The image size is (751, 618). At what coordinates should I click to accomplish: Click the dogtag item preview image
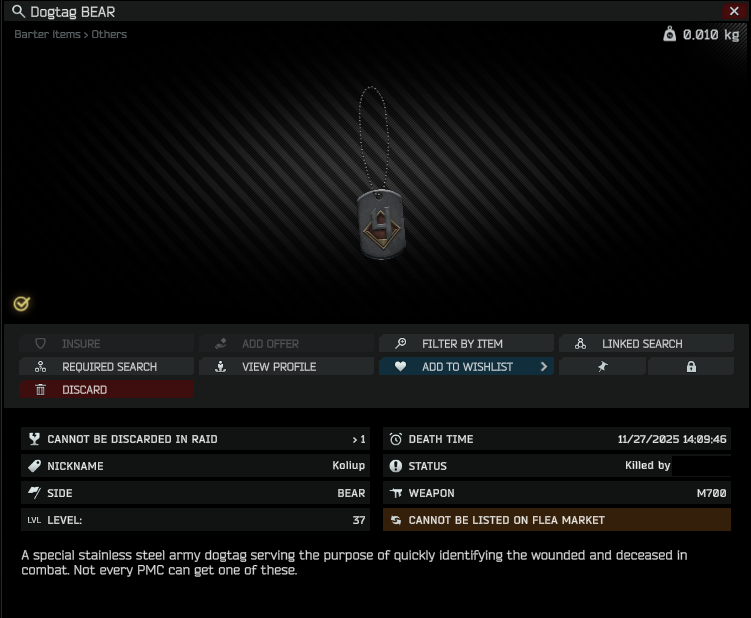(381, 173)
